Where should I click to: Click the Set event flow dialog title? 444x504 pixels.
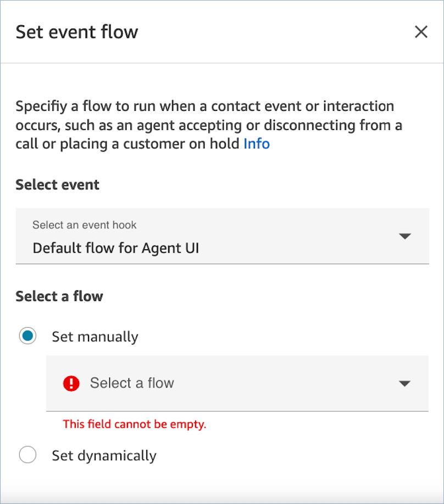76,32
